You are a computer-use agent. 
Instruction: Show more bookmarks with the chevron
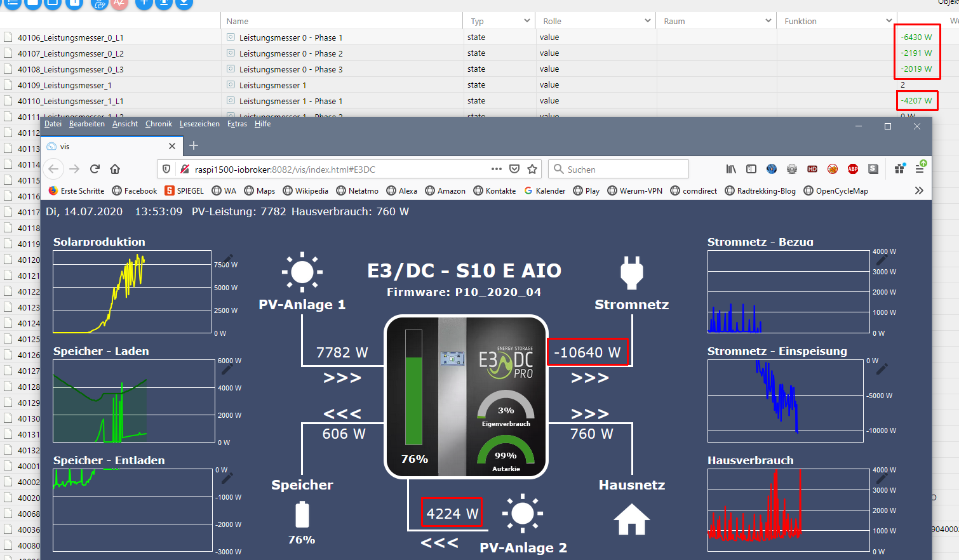(919, 190)
